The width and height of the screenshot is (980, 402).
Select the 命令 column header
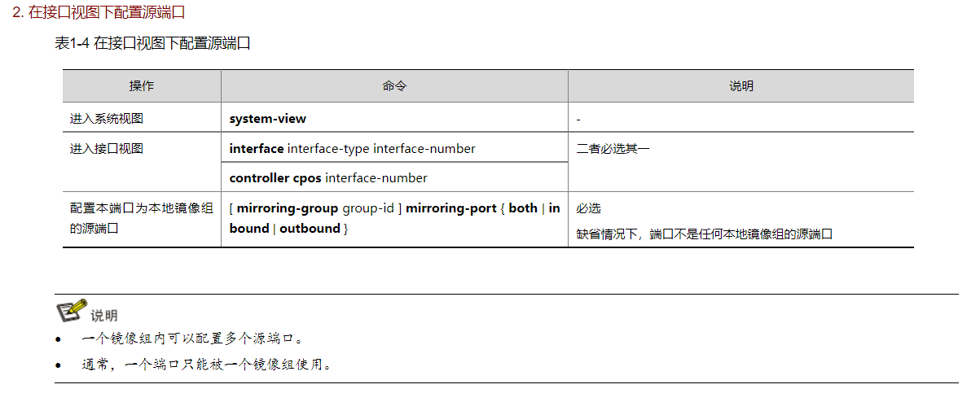[394, 85]
